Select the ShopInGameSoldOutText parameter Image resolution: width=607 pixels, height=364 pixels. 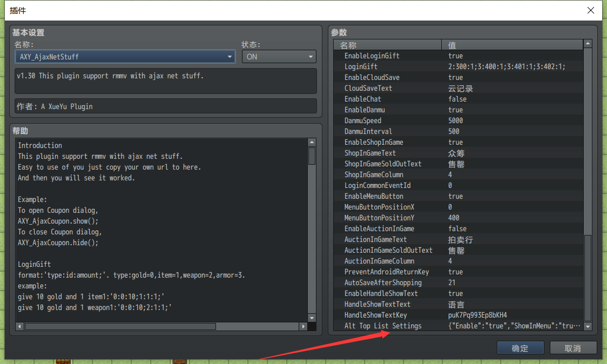[x=458, y=164]
